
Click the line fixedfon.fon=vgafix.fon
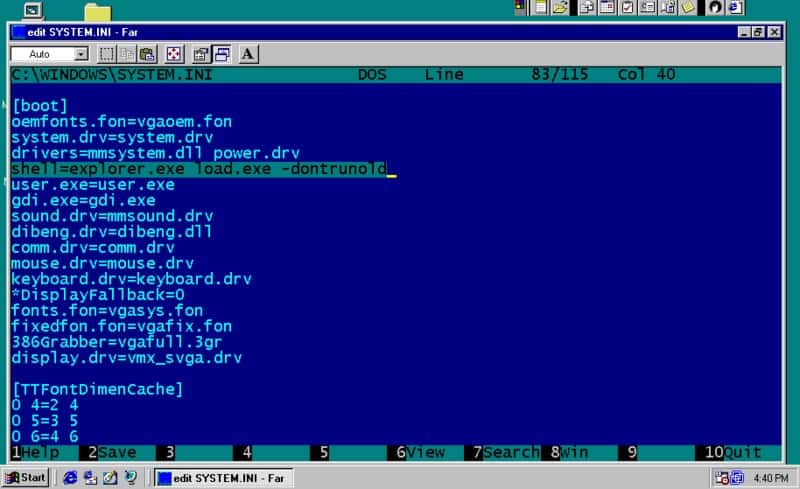(x=121, y=326)
